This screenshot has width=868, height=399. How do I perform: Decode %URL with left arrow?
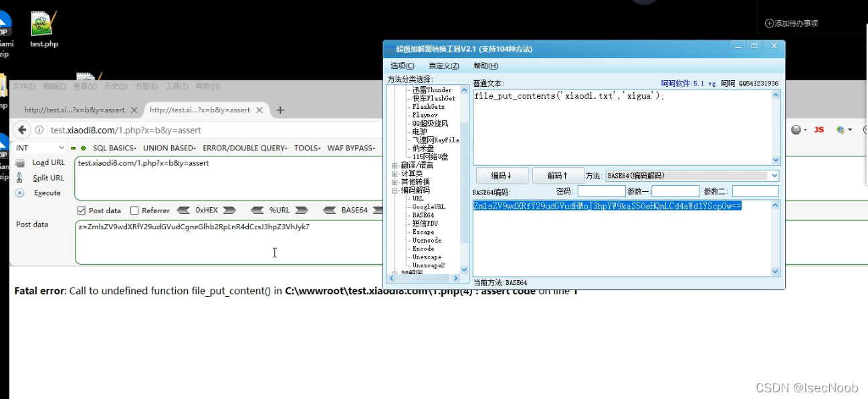point(257,210)
